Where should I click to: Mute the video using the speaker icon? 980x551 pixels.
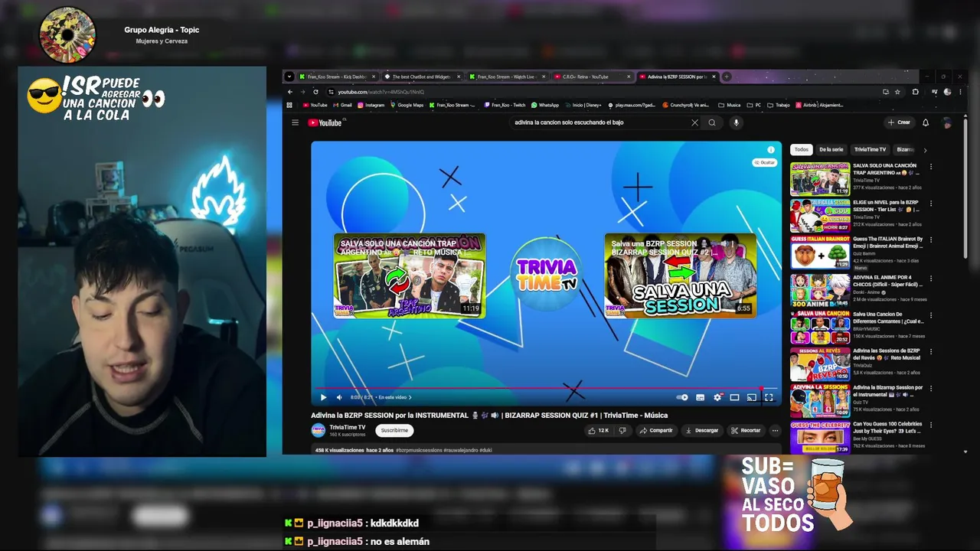[x=339, y=397]
